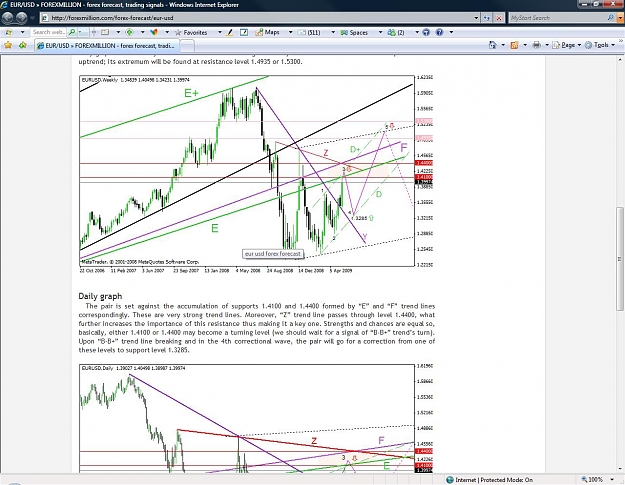
Task: Open the 100% zoom level control
Action: click(x=592, y=479)
